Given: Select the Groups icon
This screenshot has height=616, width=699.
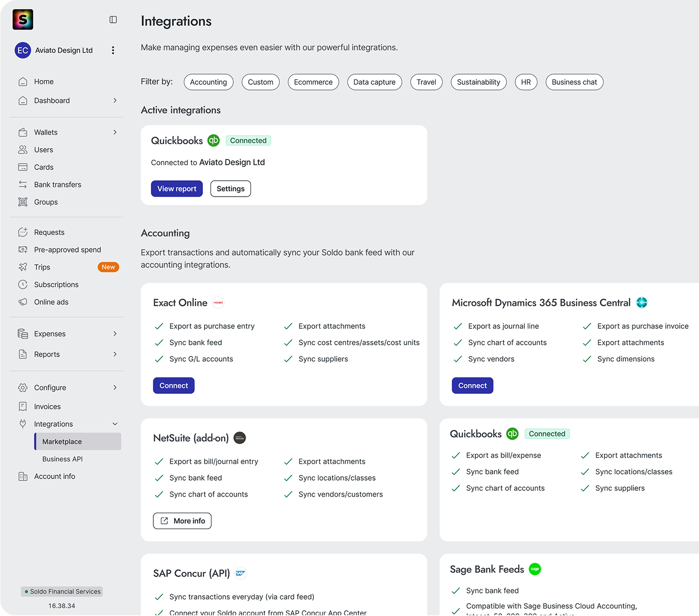Looking at the screenshot, I should click(x=23, y=202).
